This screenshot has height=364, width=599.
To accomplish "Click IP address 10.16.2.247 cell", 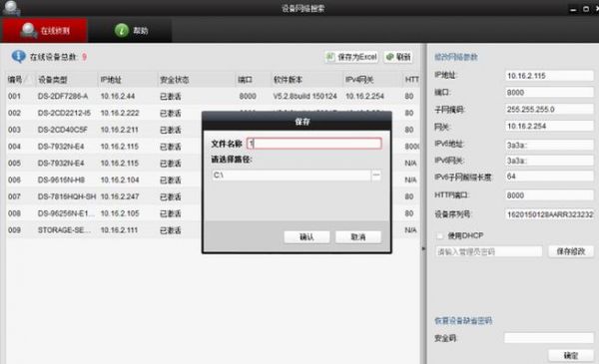I will tap(120, 196).
